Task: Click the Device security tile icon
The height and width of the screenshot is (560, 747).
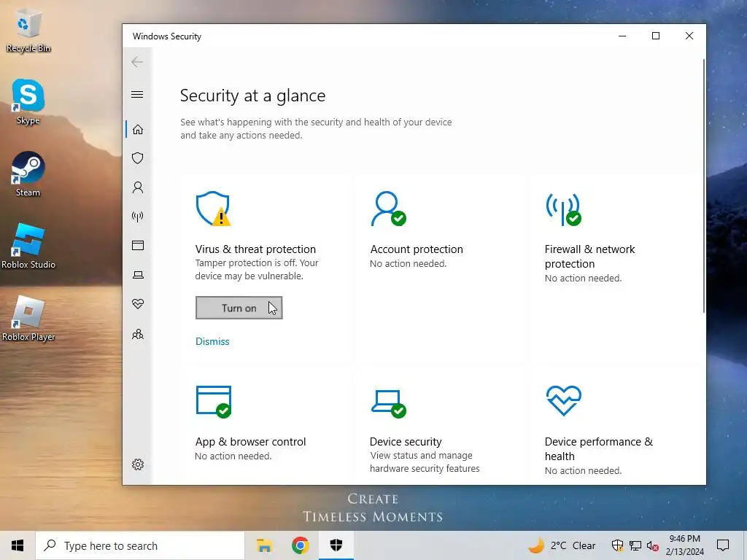Action: coord(388,404)
